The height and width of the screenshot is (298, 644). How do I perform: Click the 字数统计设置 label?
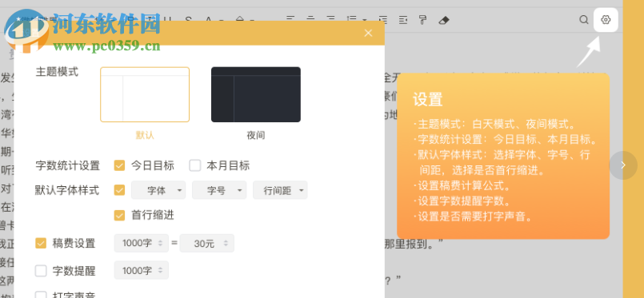(68, 165)
